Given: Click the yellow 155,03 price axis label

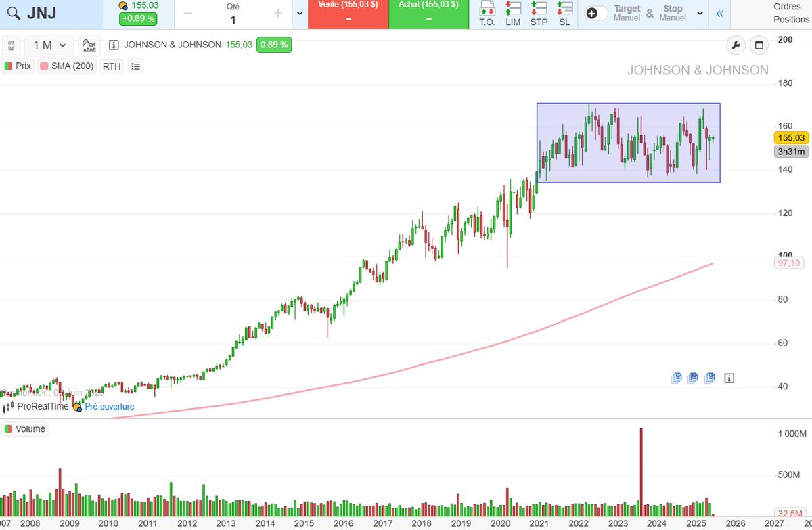Looking at the screenshot, I should (792, 137).
